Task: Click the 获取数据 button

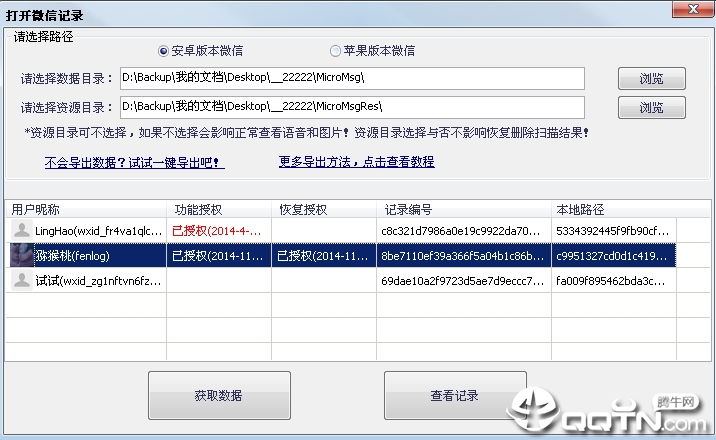Action: pos(219,395)
